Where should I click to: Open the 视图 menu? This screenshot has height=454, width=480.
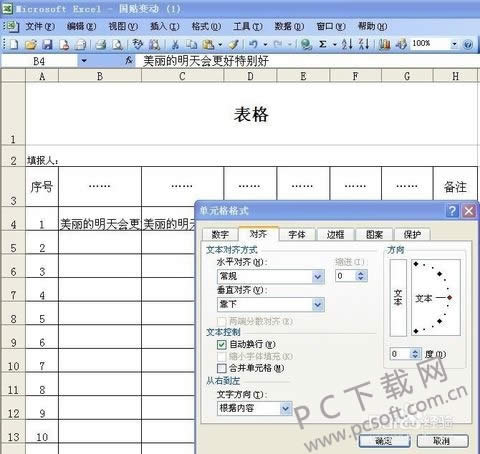123,26
